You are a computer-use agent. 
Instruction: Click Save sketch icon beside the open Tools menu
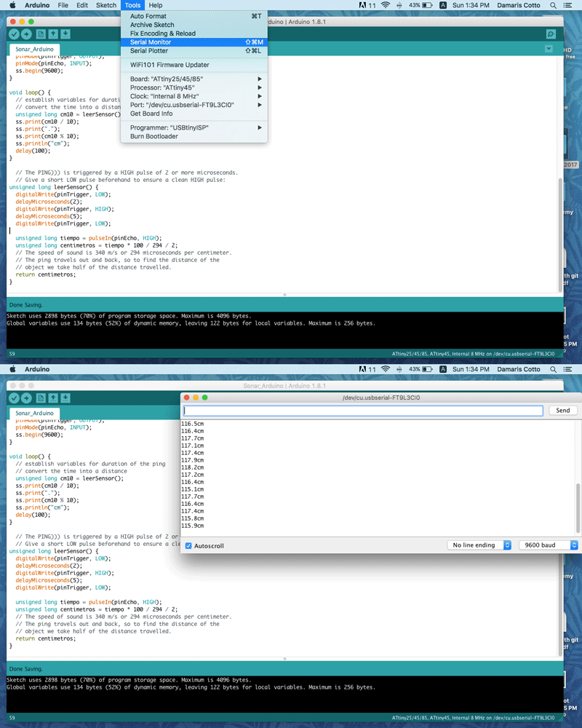[65, 34]
